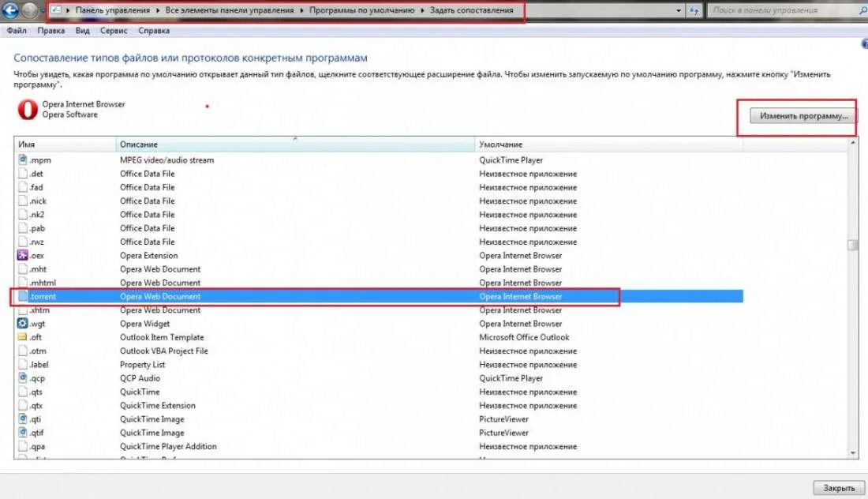Viewport: 868px width, 499px height.
Task: Click the Закрыть button
Action: point(839,488)
